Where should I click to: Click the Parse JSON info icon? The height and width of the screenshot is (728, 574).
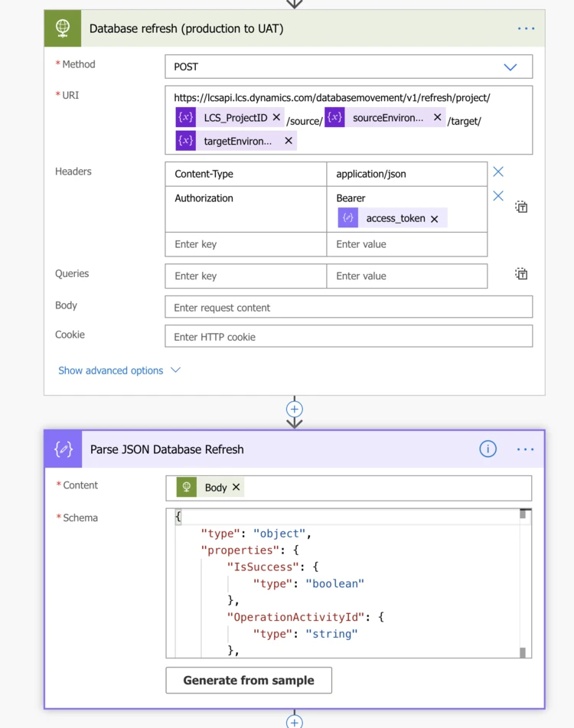click(488, 449)
